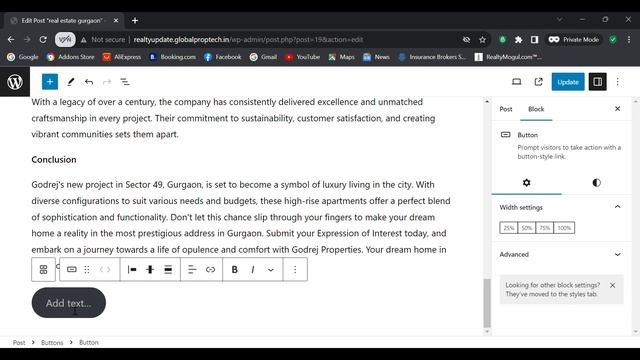Open the WordPress logo to view posts
Viewport: 640px width, 360px height.
click(15, 82)
